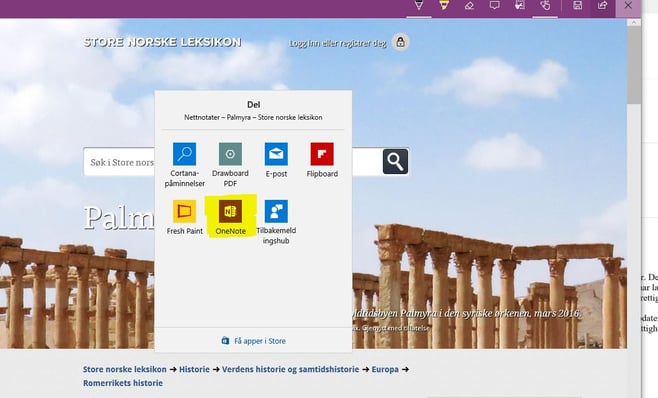Activate the Clip tool icon
This screenshot has width=658, height=398.
pos(520,6)
